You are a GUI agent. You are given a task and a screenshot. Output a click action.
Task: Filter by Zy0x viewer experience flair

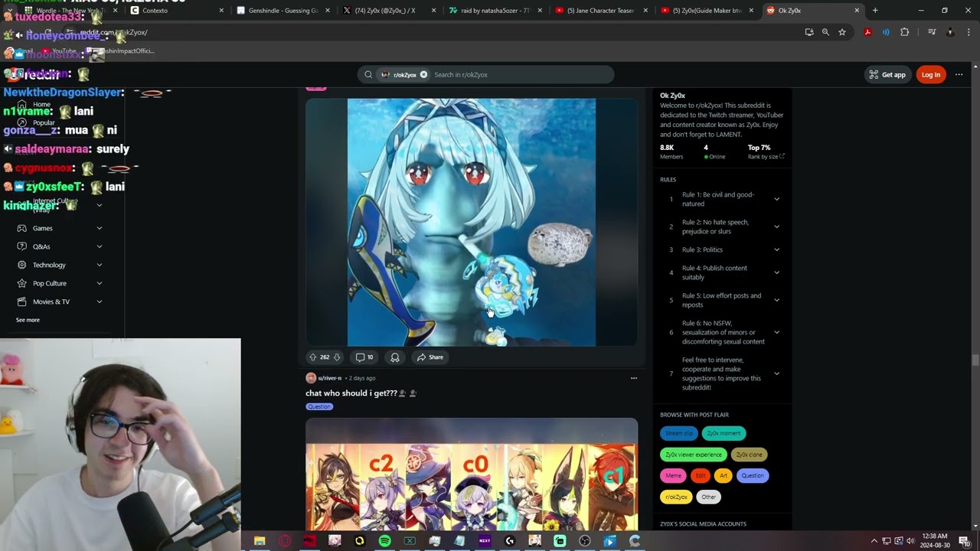point(694,455)
